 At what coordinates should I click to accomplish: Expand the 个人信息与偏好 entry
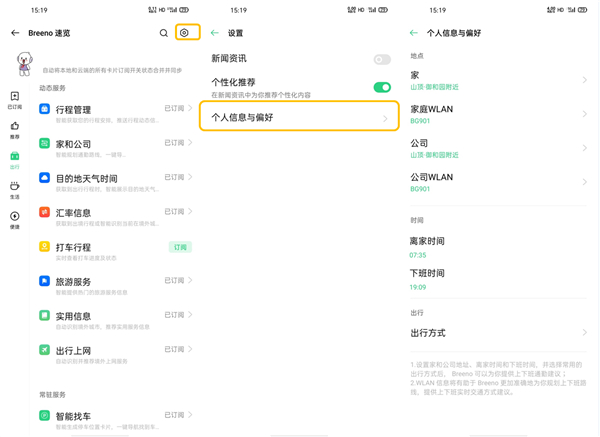(x=300, y=118)
